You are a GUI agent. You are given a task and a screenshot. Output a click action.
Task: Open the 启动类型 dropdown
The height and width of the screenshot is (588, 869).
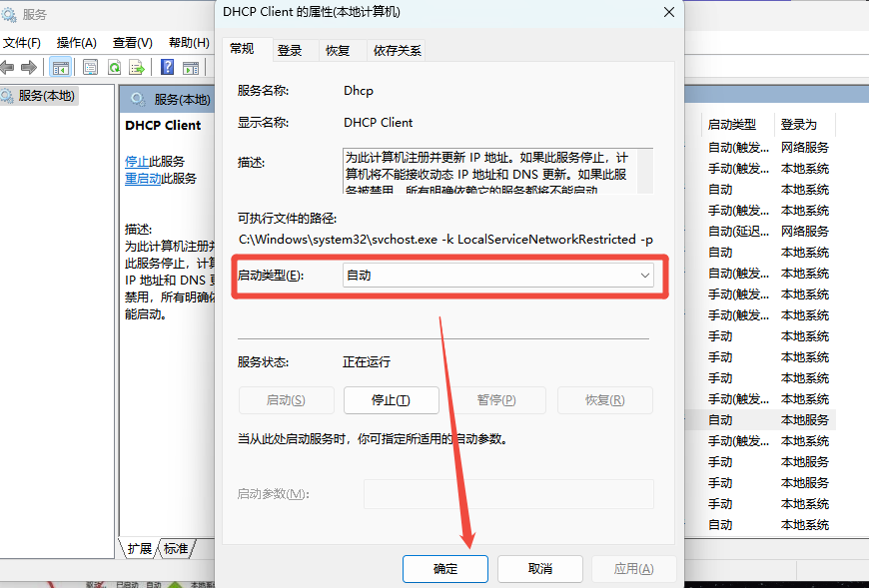coord(498,276)
